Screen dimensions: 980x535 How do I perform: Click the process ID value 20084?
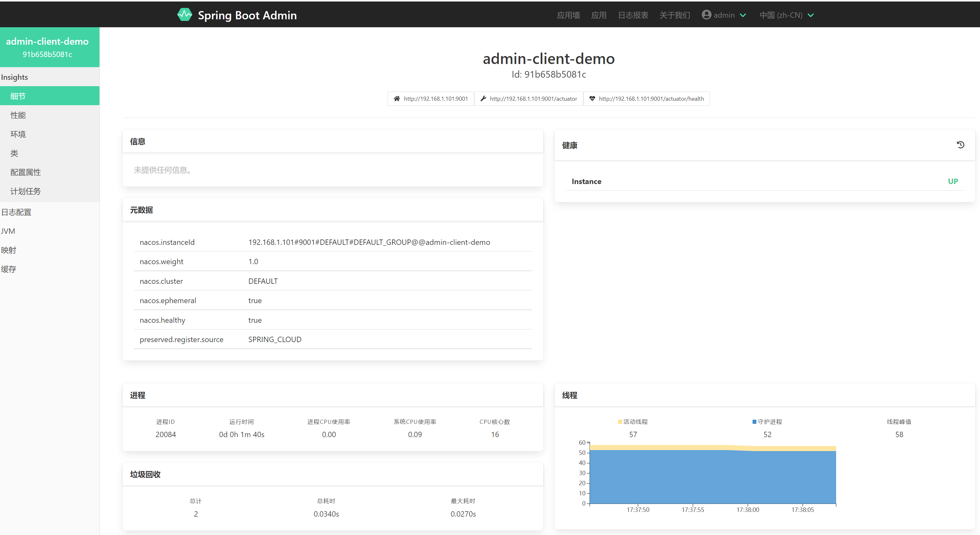[165, 435]
